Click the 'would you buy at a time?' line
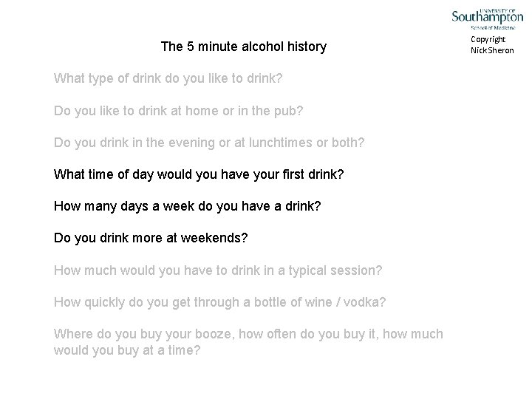Image resolution: width=532 pixels, height=399 pixels. coord(127,350)
